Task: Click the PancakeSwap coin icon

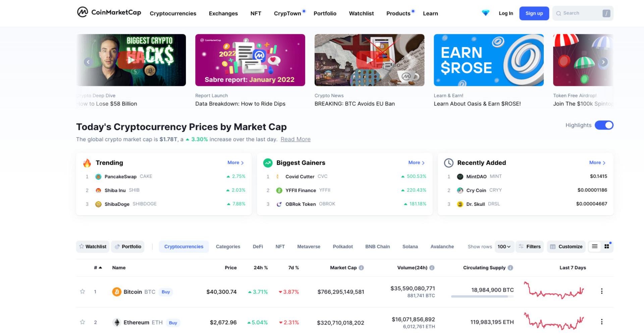Action: [98, 177]
